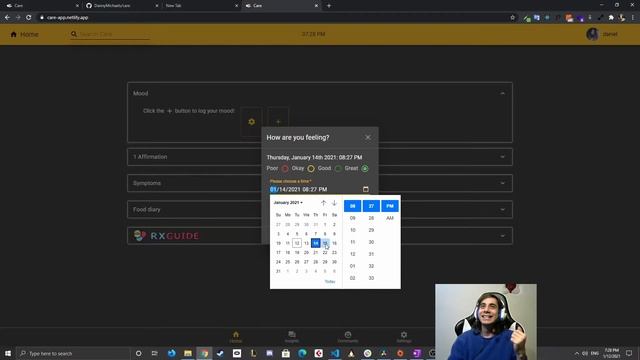Choose hour 09 in time picker
The height and width of the screenshot is (360, 640).
tap(353, 218)
